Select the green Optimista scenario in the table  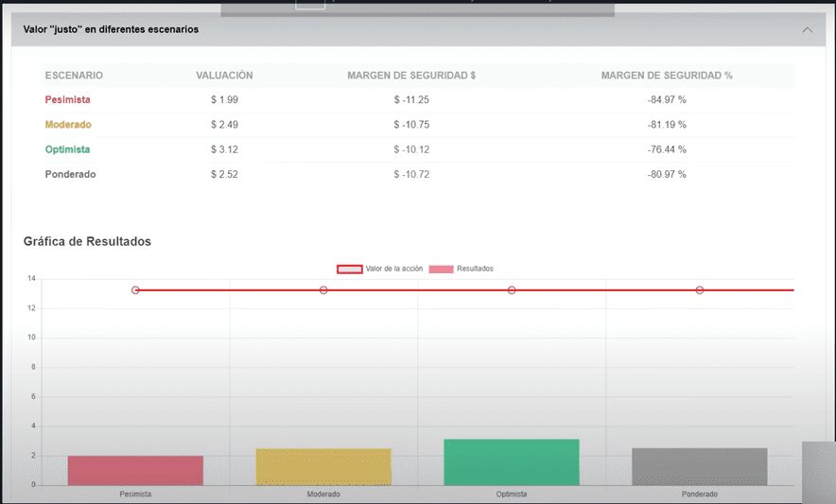pos(69,149)
